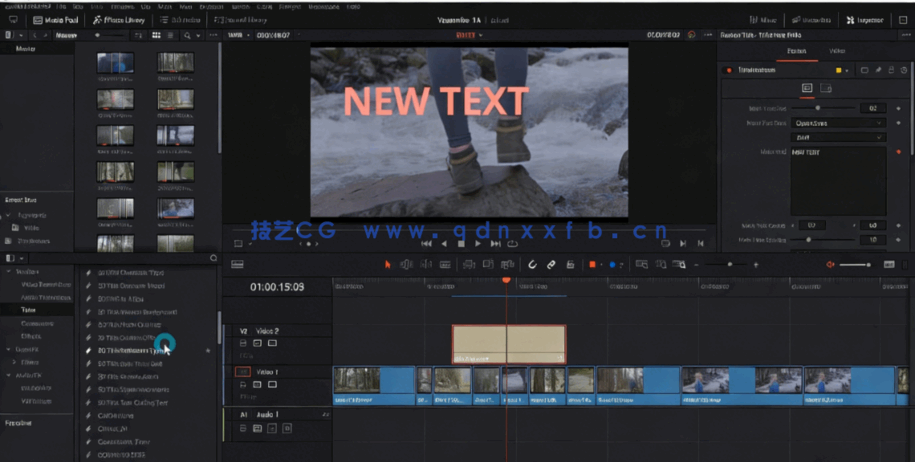915x462 pixels.
Task: Select the Trim Edit Mode tool
Action: pos(406,265)
